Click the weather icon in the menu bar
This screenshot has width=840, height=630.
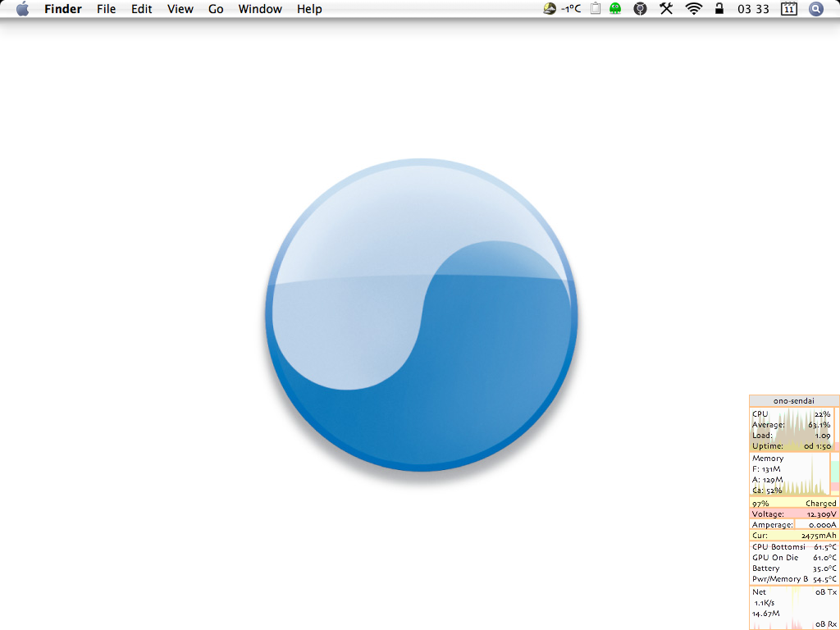point(549,8)
